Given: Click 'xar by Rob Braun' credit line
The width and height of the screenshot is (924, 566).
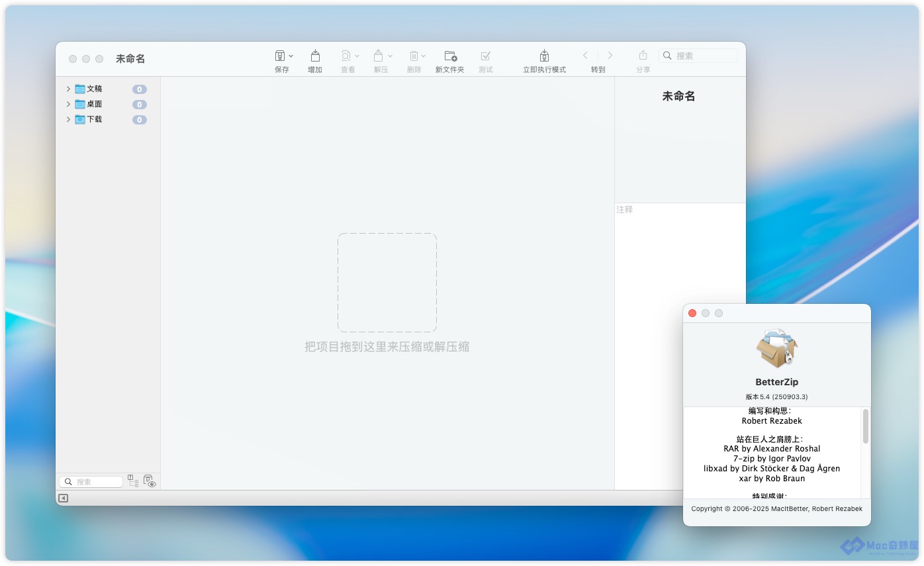Looking at the screenshot, I should pyautogui.click(x=772, y=479).
